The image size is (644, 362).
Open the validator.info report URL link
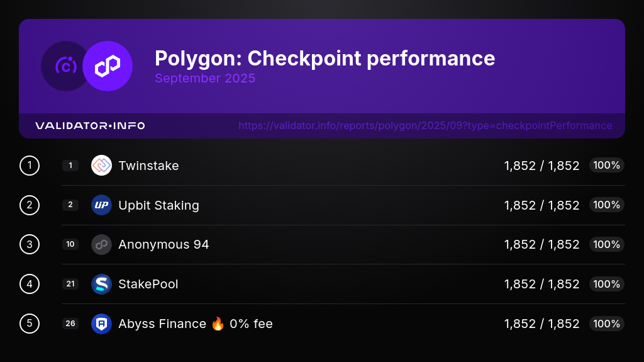[425, 126]
